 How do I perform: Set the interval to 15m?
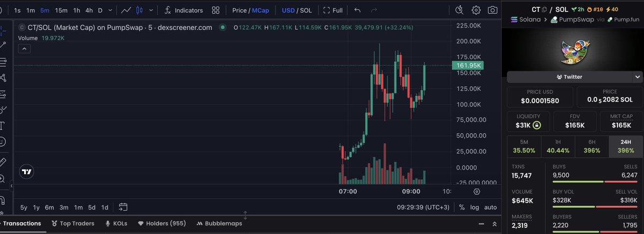tap(61, 10)
